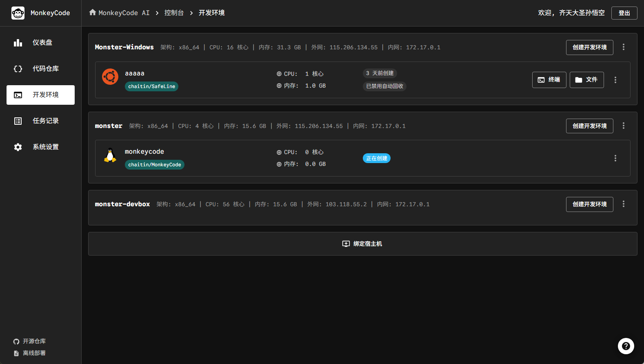
Task: Open more options menu for aaaaa environment
Action: tap(615, 80)
